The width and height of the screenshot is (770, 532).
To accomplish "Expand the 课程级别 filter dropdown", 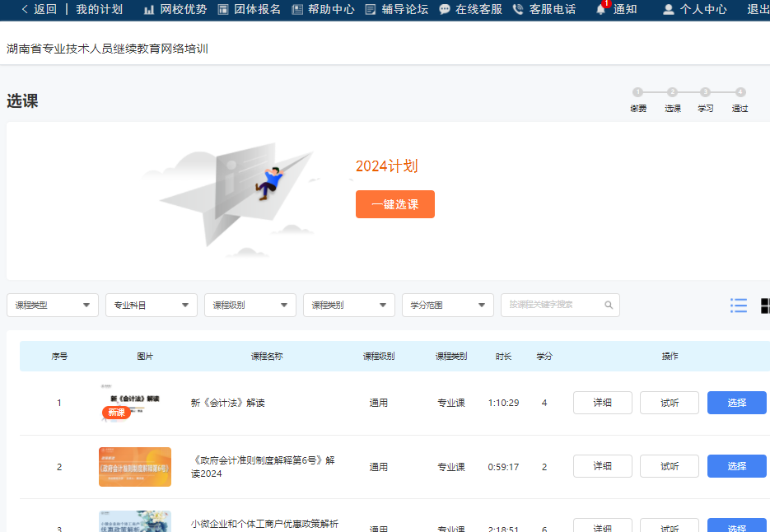I will click(x=250, y=305).
